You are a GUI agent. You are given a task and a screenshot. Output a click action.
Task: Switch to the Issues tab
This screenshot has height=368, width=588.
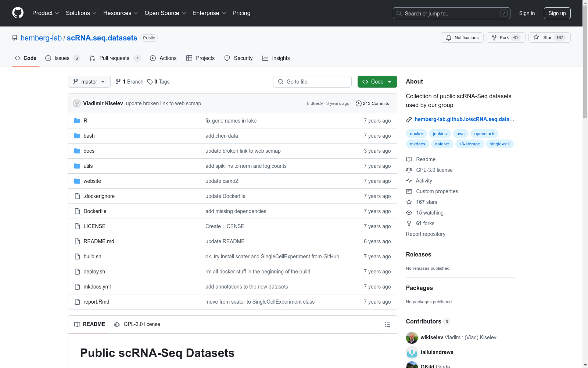(x=62, y=58)
